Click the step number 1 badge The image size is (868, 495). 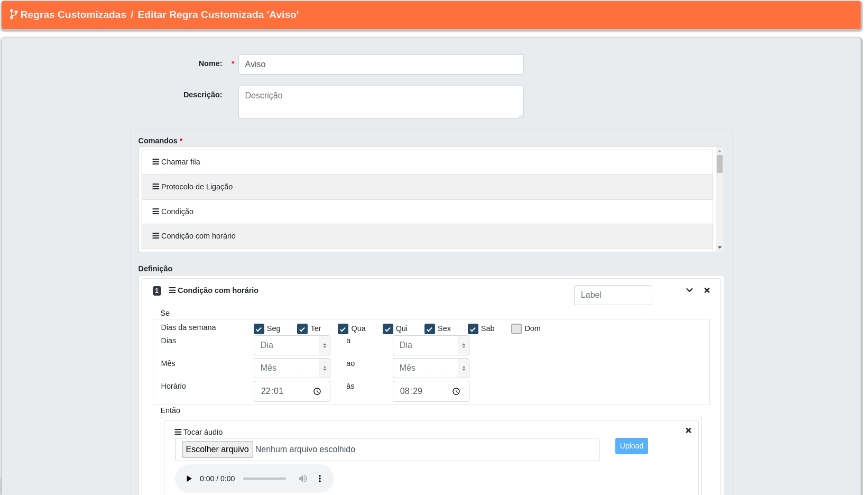point(157,291)
